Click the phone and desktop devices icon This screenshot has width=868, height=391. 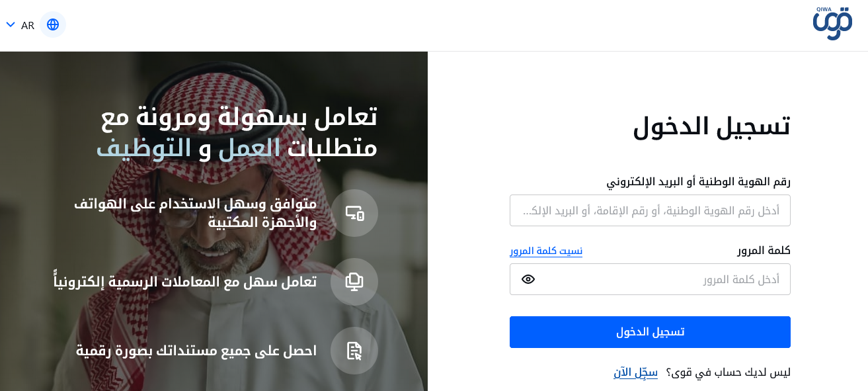point(354,213)
